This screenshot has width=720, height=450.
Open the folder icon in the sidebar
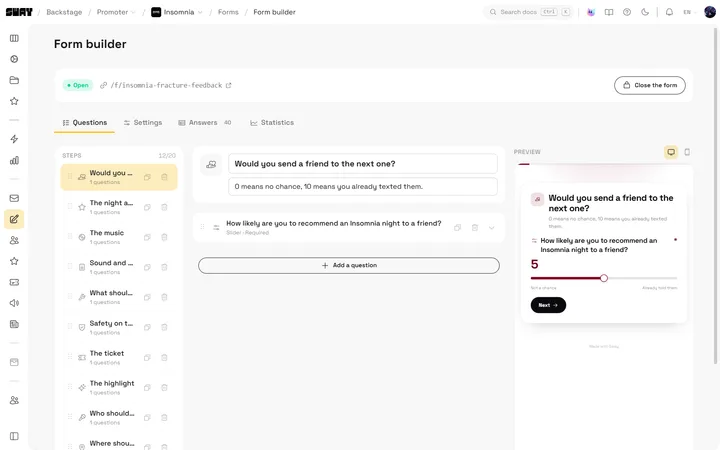click(14, 80)
